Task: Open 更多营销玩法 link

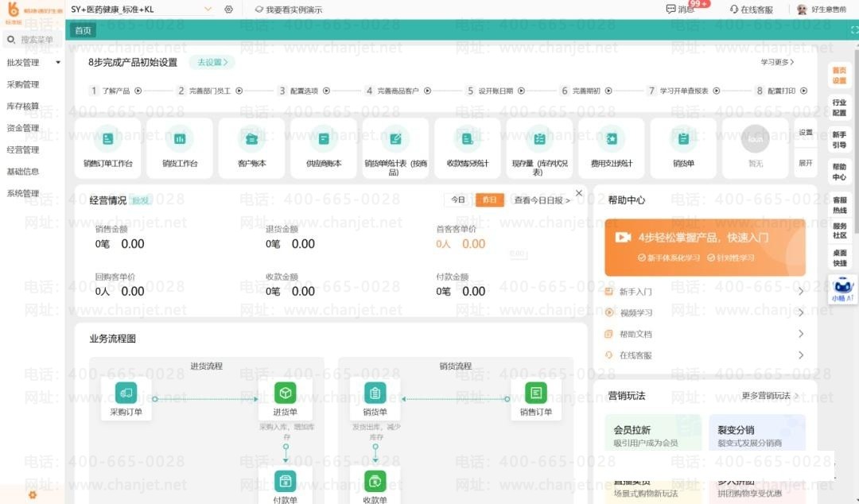Action: pyautogui.click(x=770, y=396)
